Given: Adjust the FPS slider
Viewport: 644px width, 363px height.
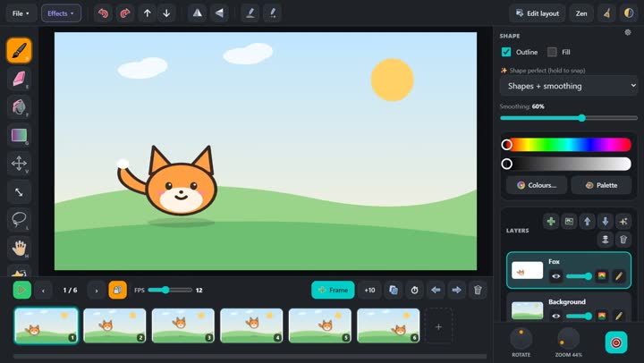Looking at the screenshot, I should tap(170, 290).
